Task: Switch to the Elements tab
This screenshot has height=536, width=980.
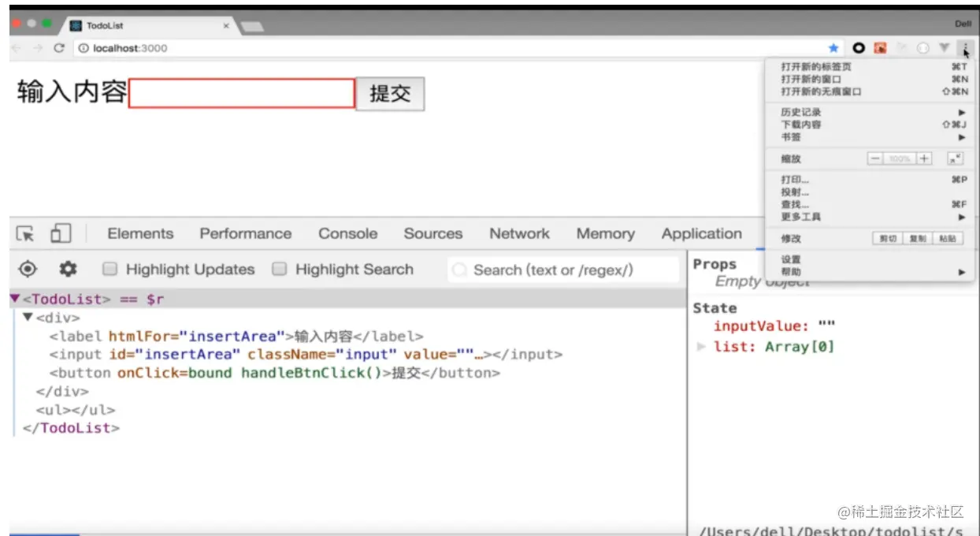Action: [x=140, y=233]
